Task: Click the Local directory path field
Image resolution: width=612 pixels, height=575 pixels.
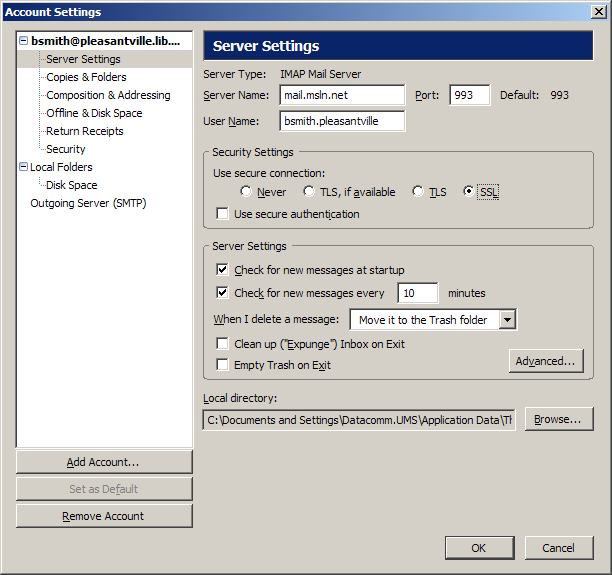Action: pyautogui.click(x=359, y=420)
